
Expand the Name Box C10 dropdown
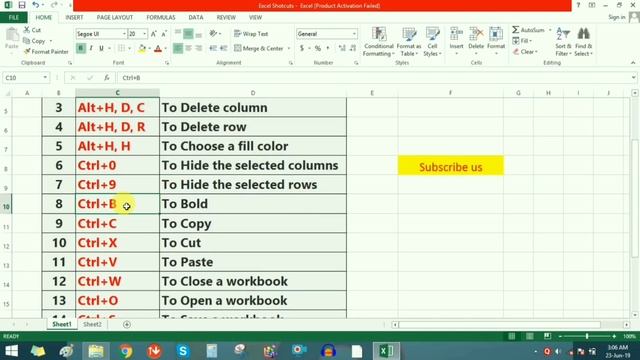point(45,78)
